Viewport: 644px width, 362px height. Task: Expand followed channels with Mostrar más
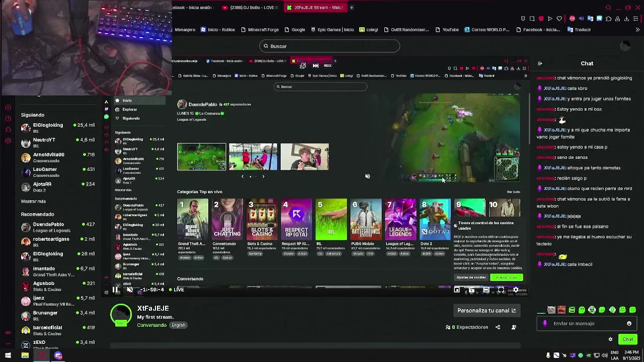33,201
